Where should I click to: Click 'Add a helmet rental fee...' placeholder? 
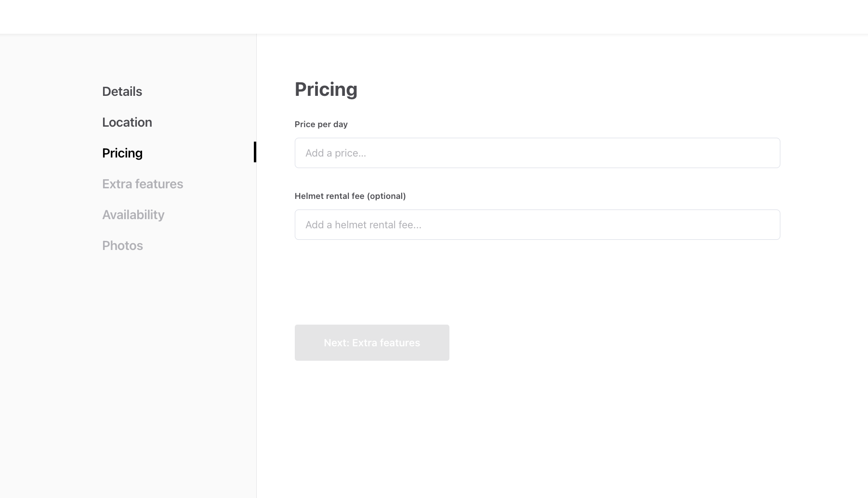(363, 225)
